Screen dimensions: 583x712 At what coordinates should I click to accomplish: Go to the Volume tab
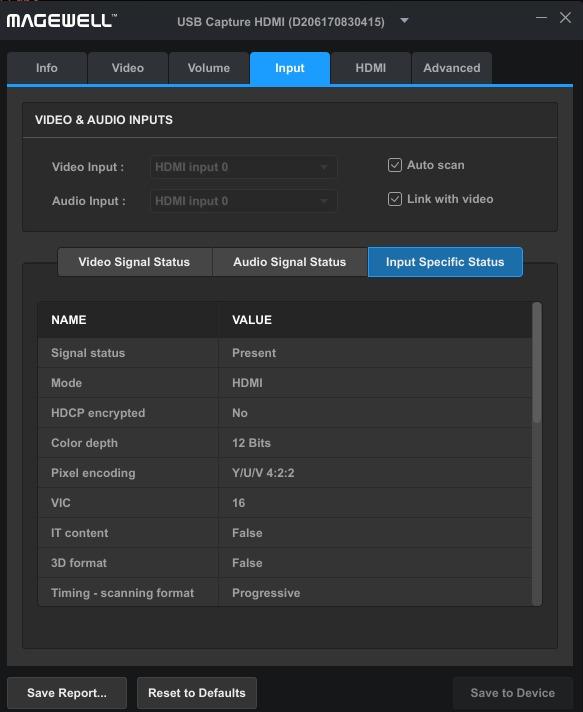209,68
